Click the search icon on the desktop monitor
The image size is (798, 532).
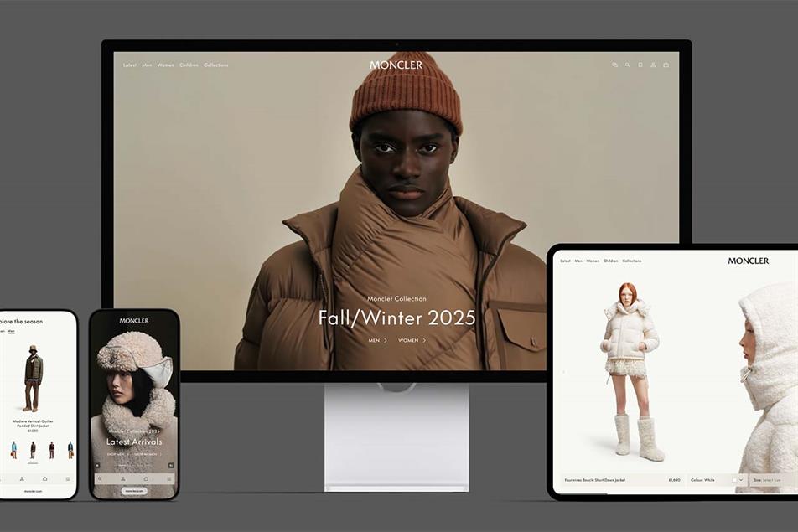click(x=628, y=65)
